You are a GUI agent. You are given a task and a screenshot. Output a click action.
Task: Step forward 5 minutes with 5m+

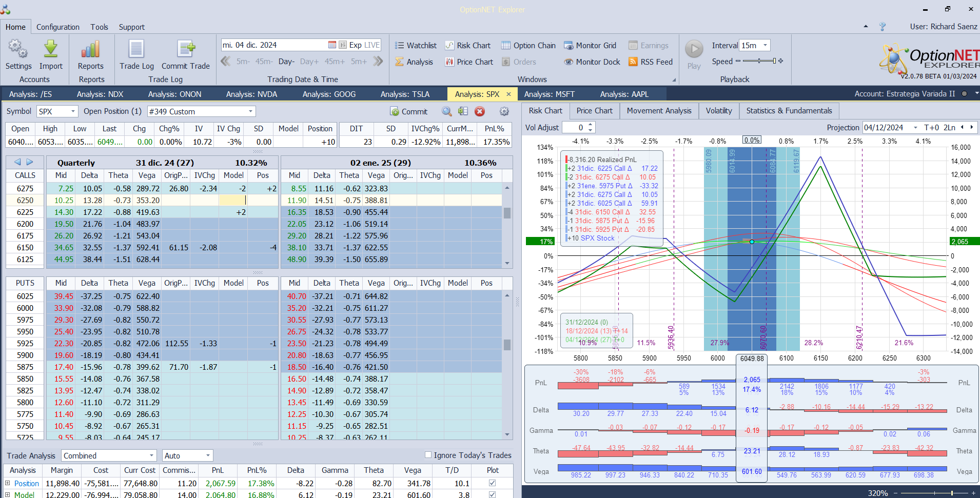359,62
